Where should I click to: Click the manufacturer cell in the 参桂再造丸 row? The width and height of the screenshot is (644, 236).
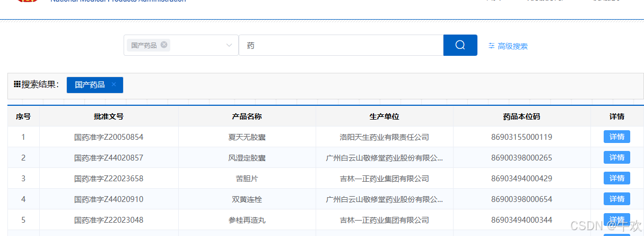pos(384,220)
